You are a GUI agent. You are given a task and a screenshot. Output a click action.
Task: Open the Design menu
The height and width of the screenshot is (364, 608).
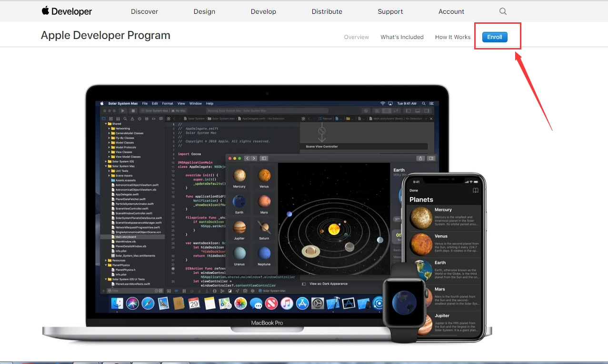point(204,11)
